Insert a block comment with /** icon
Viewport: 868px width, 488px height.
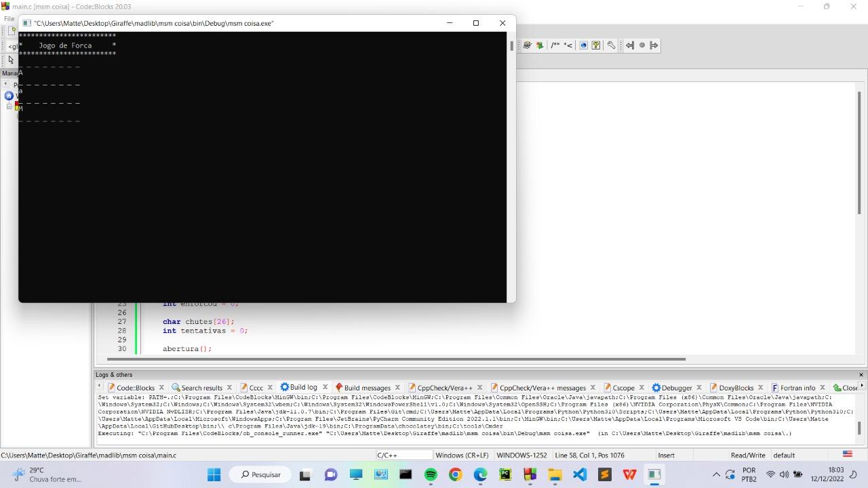[555, 45]
